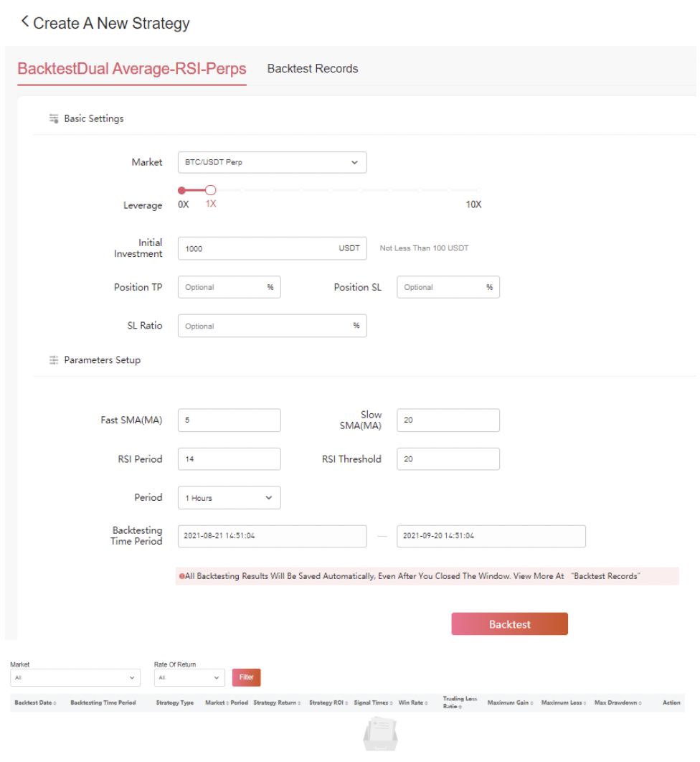This screenshot has height=762, width=700.
Task: Sort by Backtest Date column arrows
Action: coord(55,703)
